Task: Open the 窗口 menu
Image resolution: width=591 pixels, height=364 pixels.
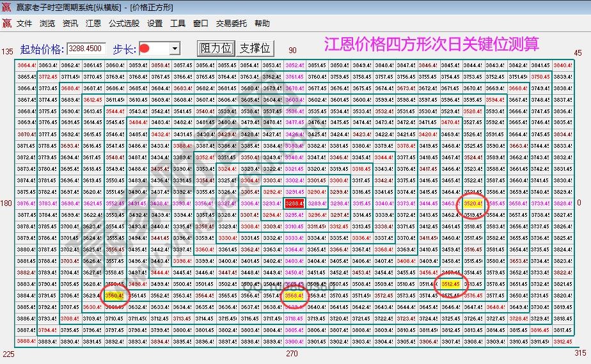Action: point(200,24)
